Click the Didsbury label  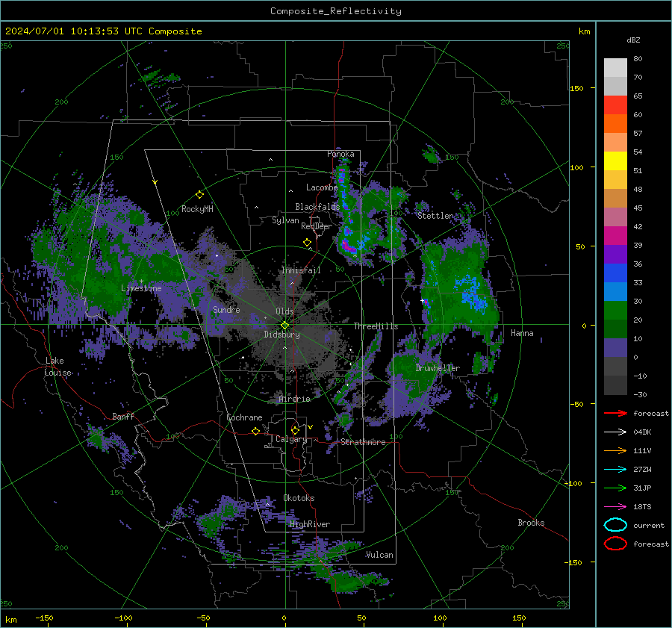(x=281, y=335)
